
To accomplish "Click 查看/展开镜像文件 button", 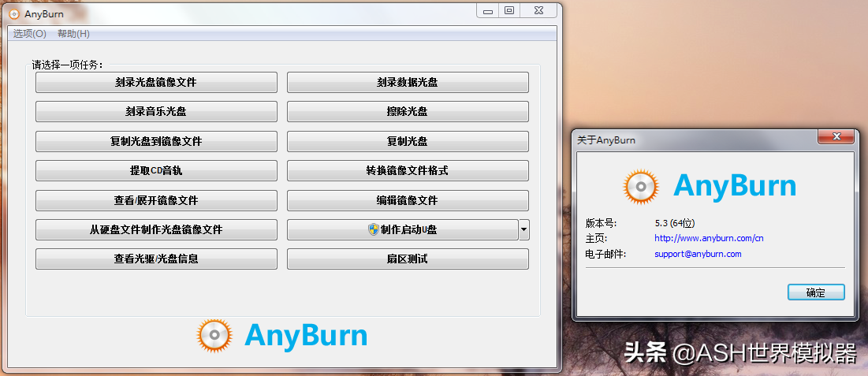I will 156,200.
